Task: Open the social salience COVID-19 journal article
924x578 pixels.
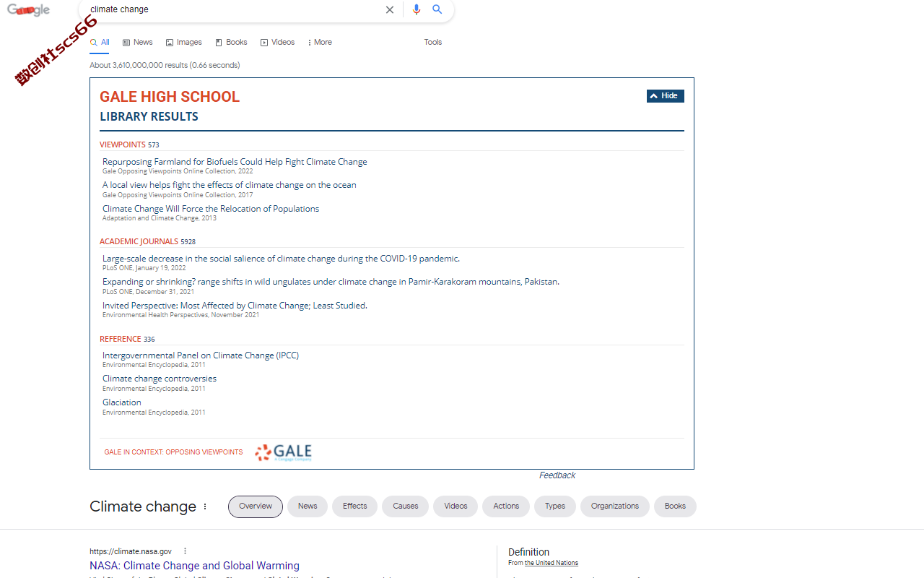Action: click(281, 259)
